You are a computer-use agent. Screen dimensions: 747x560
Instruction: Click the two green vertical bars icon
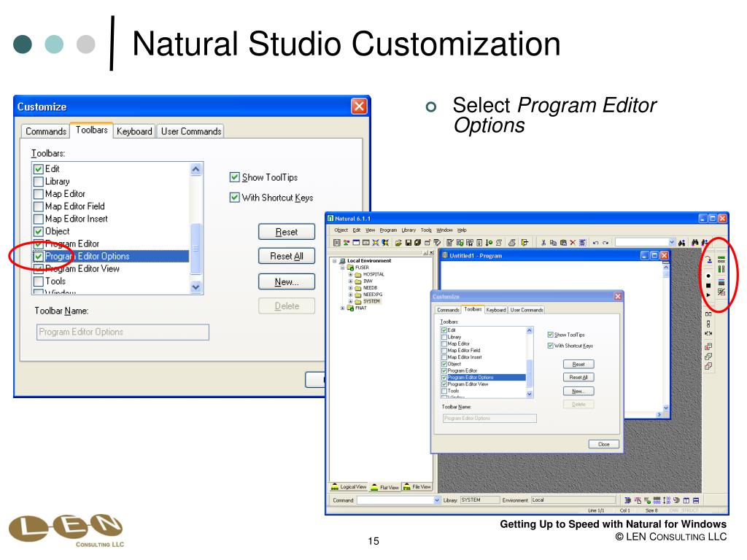pos(721,269)
